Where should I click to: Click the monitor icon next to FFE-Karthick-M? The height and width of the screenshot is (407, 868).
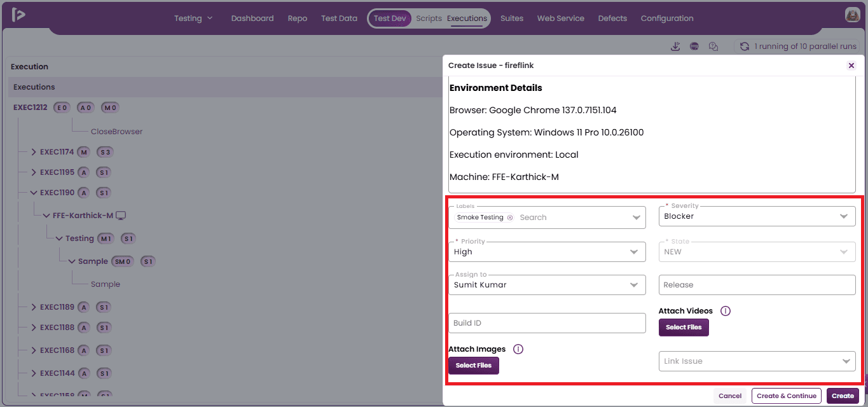pos(121,216)
